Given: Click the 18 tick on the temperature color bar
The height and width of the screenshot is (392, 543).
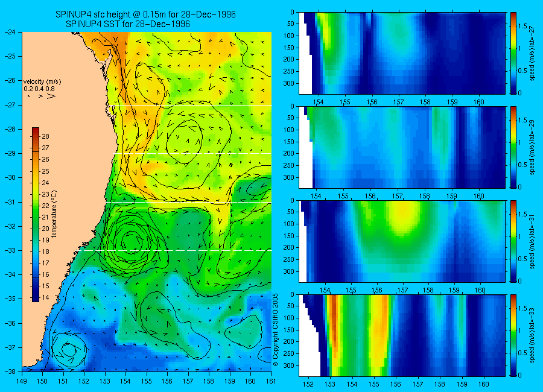Looking at the screenshot, I should (45, 251).
